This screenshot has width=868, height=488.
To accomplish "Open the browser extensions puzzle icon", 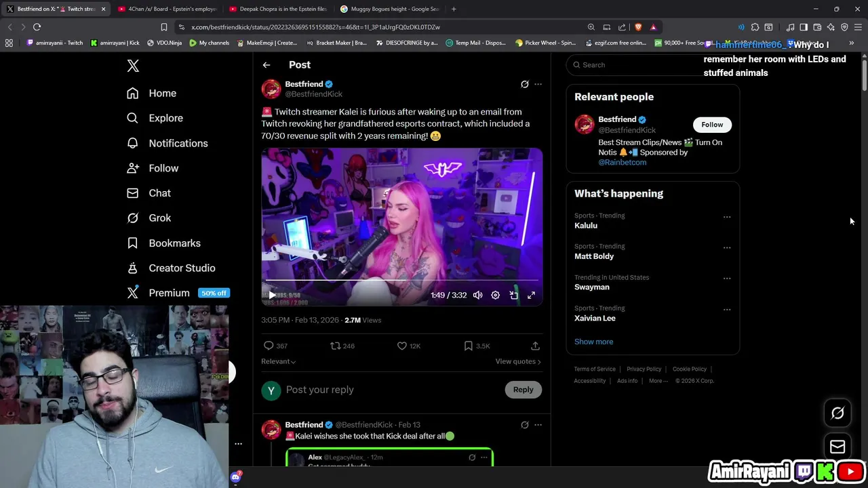I will tap(755, 27).
